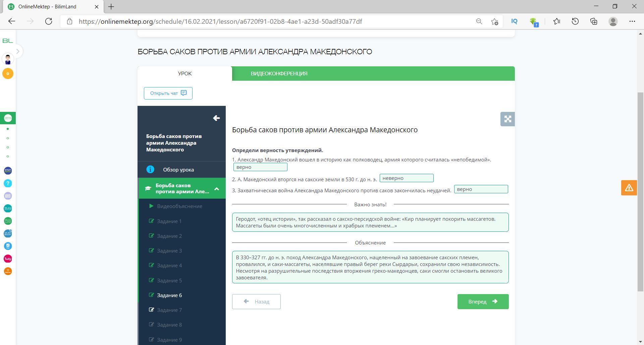Click the orange points counter badge
The width and height of the screenshot is (644, 345).
click(8, 74)
